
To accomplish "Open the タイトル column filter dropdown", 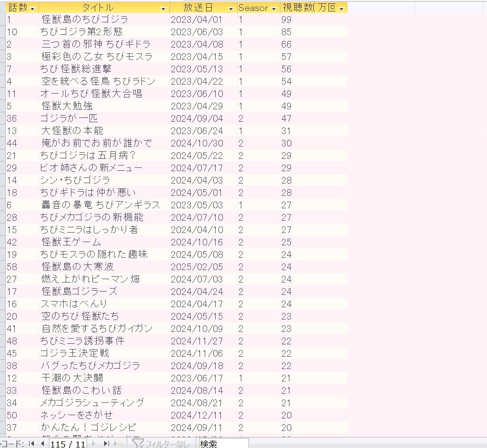I will pyautogui.click(x=163, y=9).
